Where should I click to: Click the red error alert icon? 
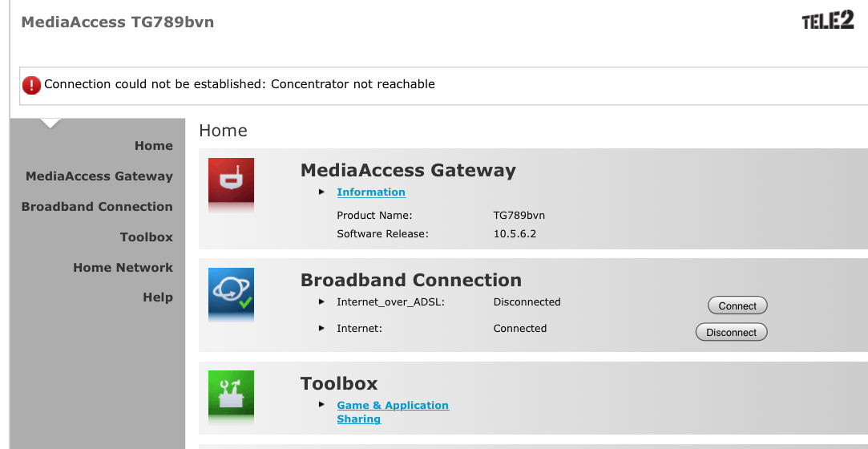31,85
